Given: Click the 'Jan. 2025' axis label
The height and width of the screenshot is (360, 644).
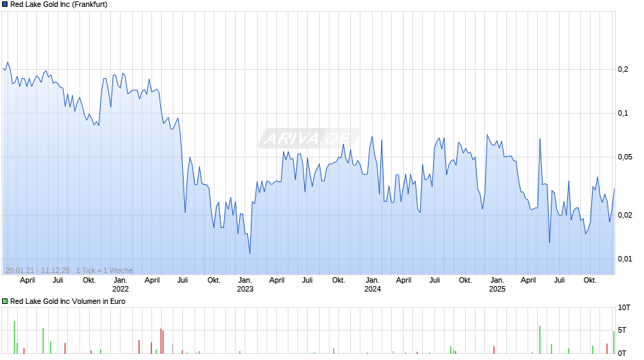Looking at the screenshot, I should tap(497, 285).
